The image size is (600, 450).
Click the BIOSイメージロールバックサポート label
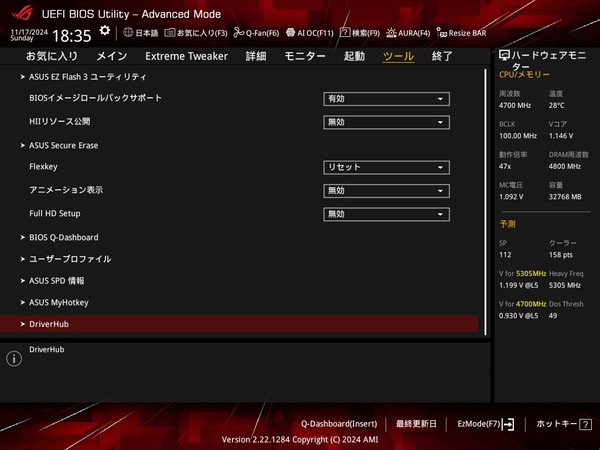coord(95,98)
